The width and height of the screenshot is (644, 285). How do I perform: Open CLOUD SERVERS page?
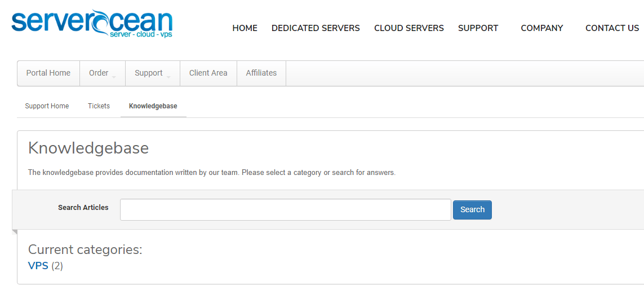pyautogui.click(x=408, y=28)
